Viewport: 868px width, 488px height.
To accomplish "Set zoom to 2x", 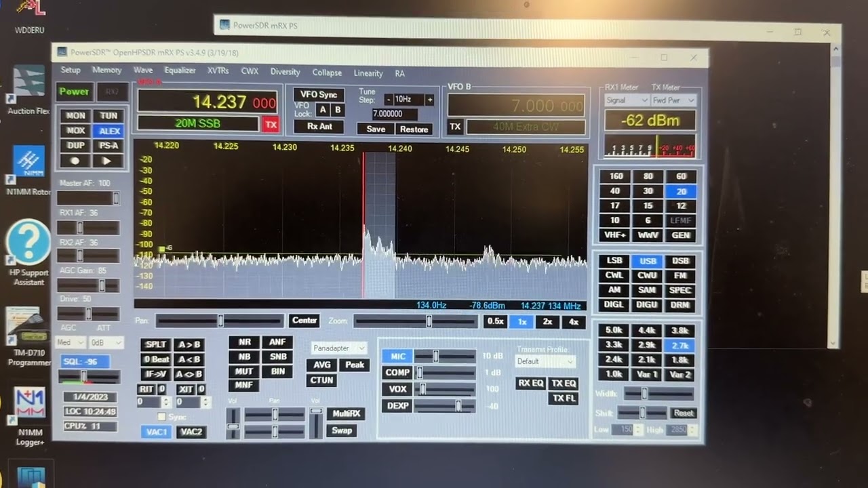I will coord(548,322).
